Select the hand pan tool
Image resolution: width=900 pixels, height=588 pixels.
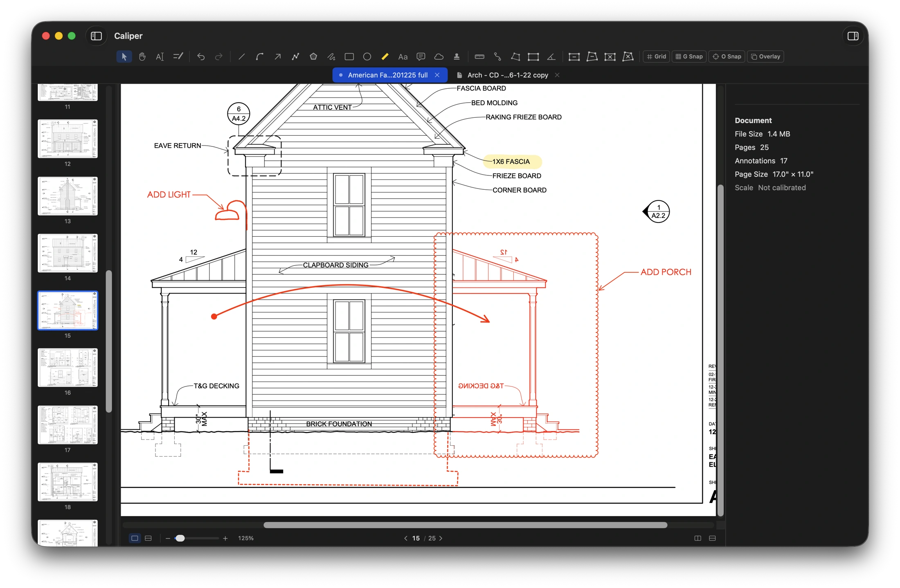point(142,56)
